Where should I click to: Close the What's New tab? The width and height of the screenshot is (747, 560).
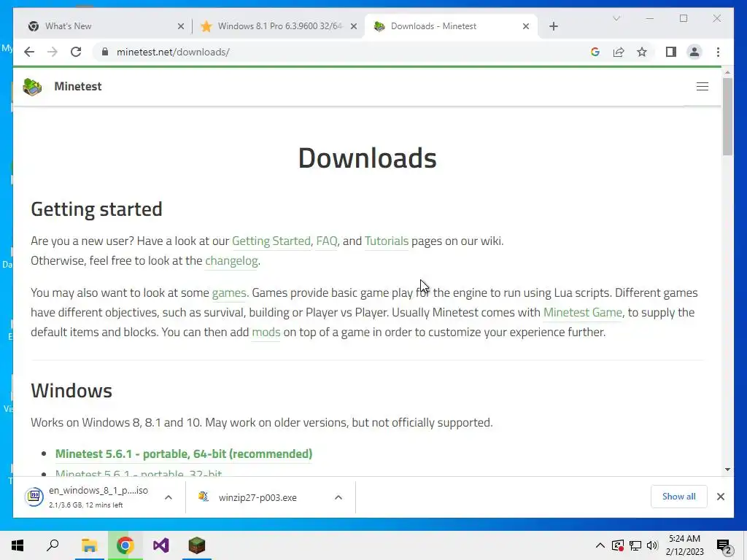tap(181, 26)
